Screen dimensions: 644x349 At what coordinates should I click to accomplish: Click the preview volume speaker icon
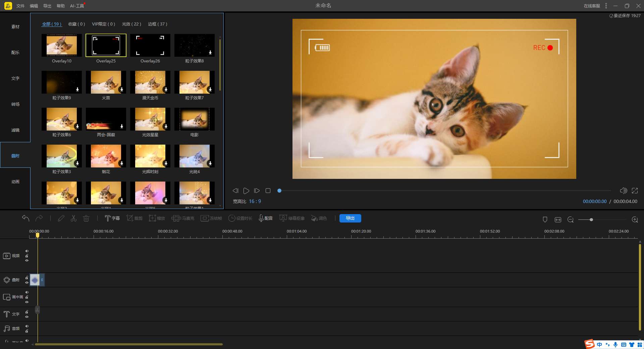[623, 191]
